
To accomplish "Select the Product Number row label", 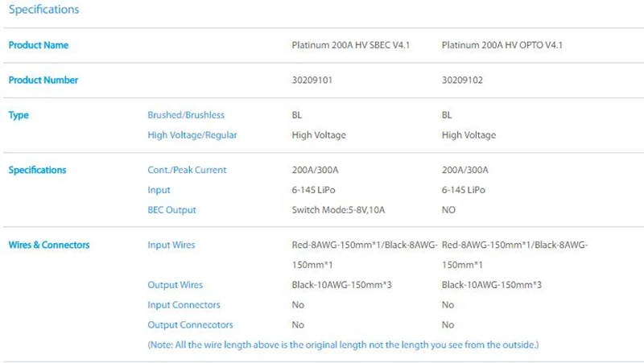I will click(43, 80).
